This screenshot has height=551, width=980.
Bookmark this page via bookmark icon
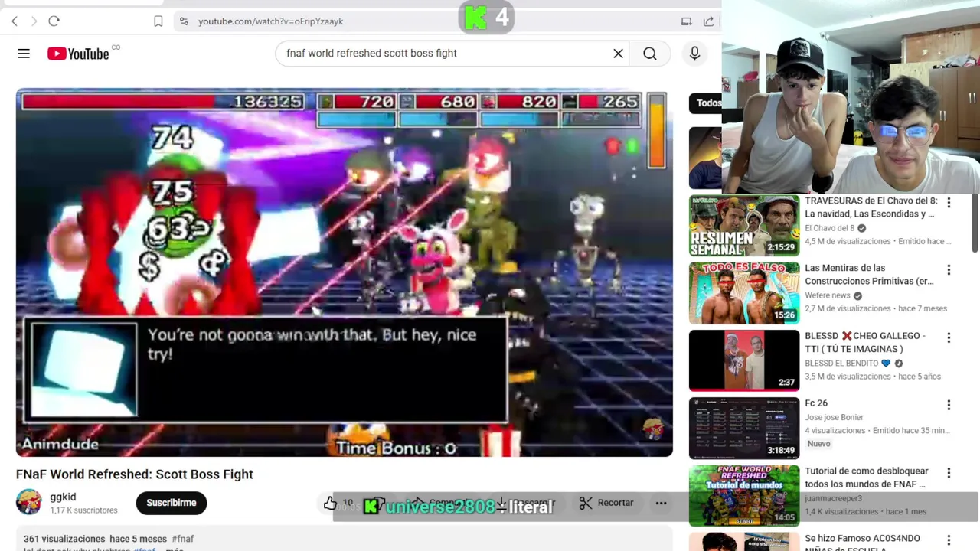click(158, 21)
